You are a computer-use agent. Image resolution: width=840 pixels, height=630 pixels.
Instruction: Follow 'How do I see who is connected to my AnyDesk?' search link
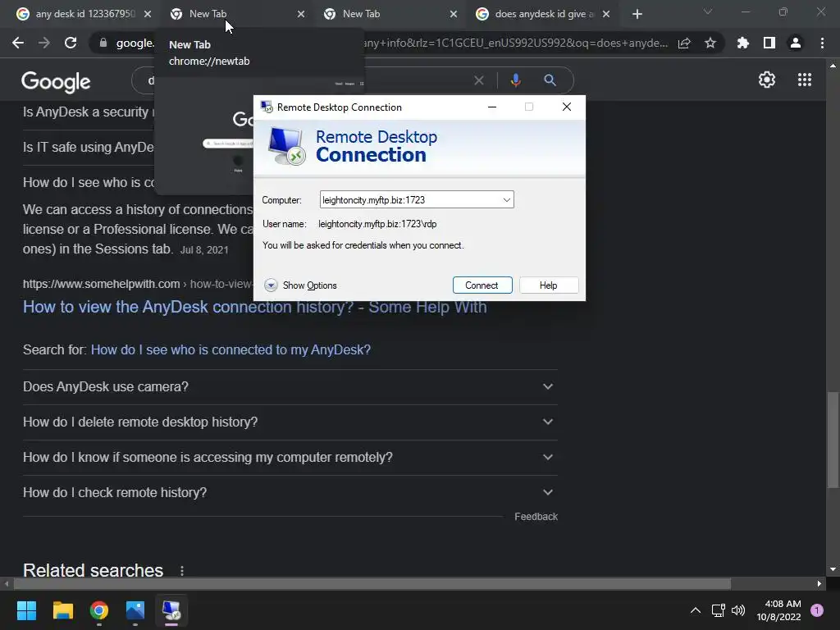click(231, 349)
